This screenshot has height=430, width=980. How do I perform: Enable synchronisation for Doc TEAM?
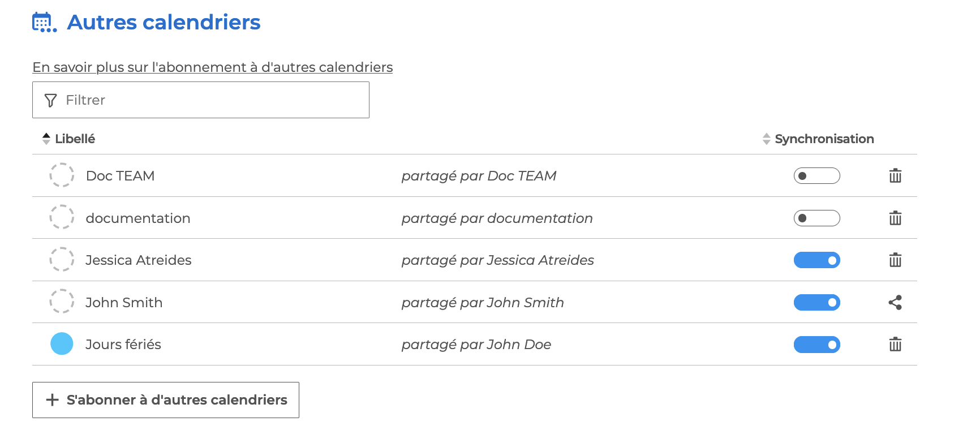point(816,176)
